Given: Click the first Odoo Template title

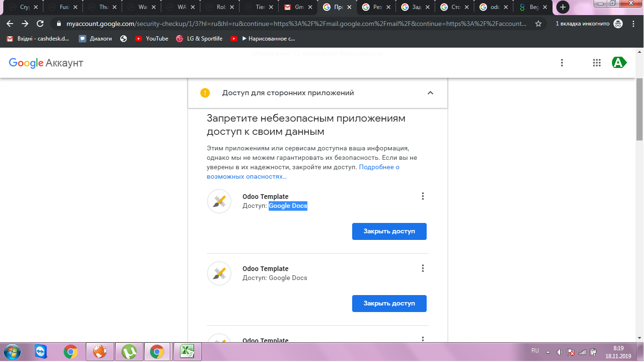Looking at the screenshot, I should pyautogui.click(x=265, y=197).
